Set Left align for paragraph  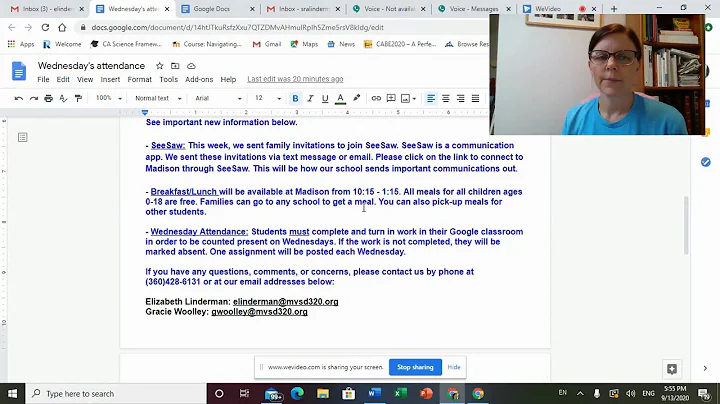(x=431, y=98)
